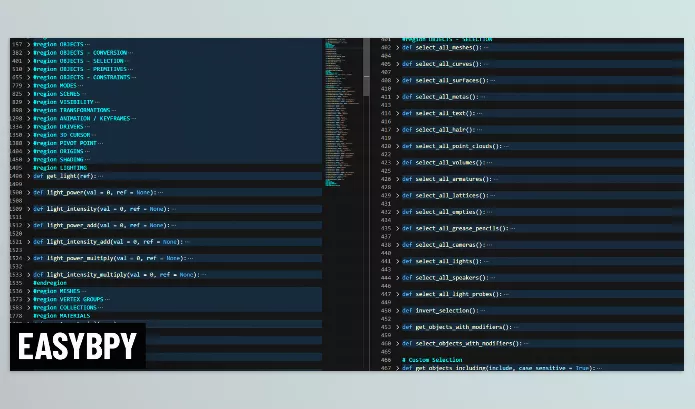Click the left editor's minimap code overview
Image resolution: width=695 pixels, height=409 pixels.
click(343, 112)
